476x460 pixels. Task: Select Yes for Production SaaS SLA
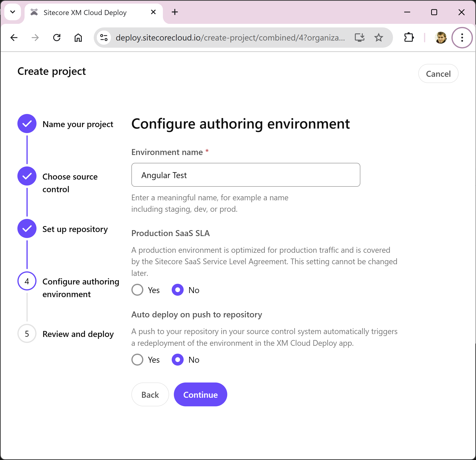tap(137, 290)
